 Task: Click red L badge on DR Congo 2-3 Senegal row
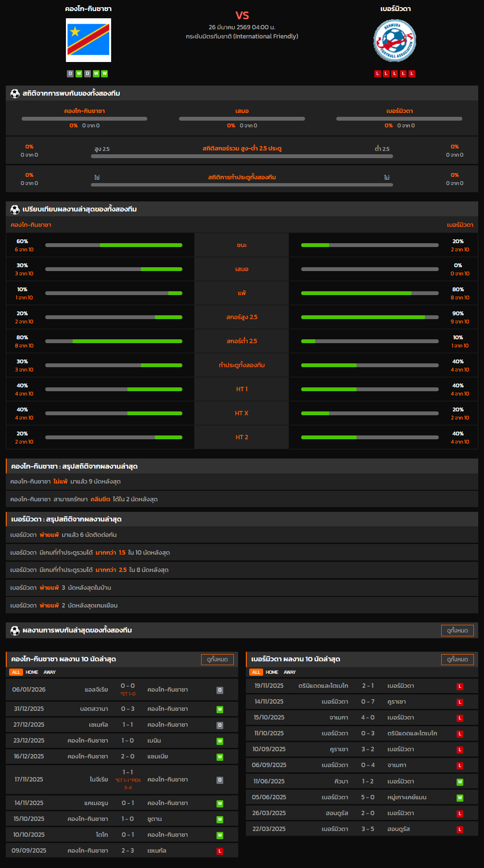220,851
